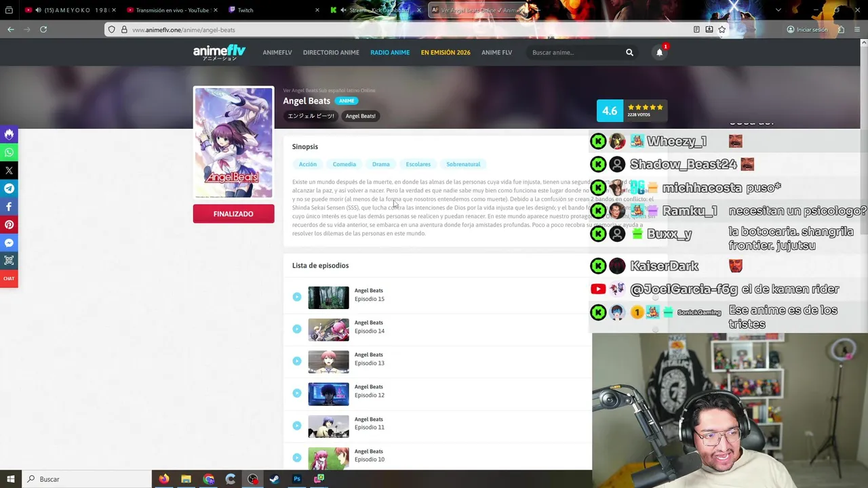Click the Japanese title tag エンジェルビーツ!
Image resolution: width=868 pixels, height=488 pixels.
point(311,116)
